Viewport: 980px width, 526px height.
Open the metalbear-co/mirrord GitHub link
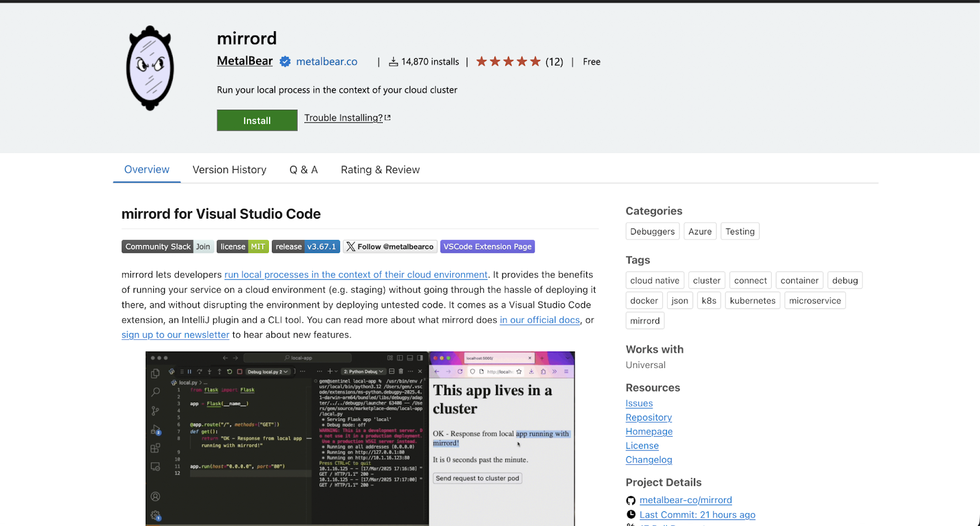pyautogui.click(x=686, y=500)
